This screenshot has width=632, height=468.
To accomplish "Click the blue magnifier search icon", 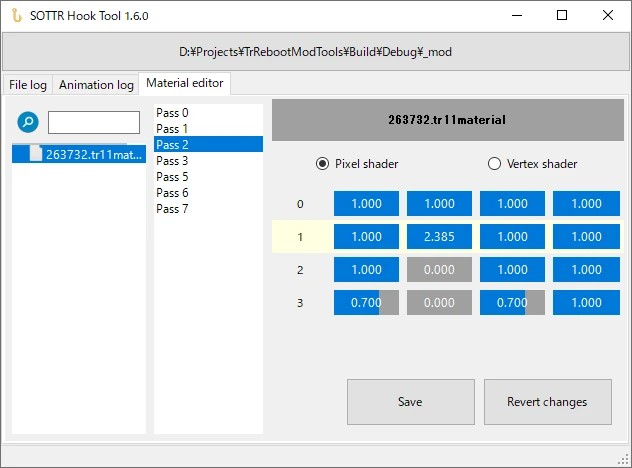I will click(x=28, y=122).
